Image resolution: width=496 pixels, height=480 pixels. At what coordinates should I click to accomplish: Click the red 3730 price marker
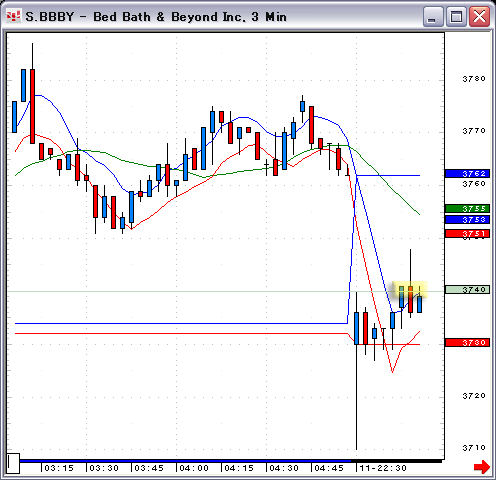(x=467, y=342)
